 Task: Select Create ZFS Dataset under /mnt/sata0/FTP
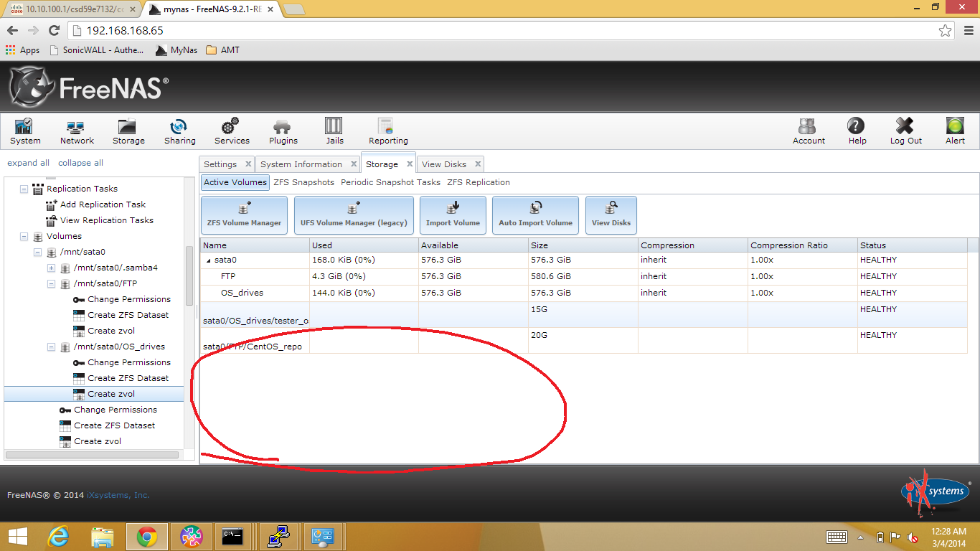[128, 315]
